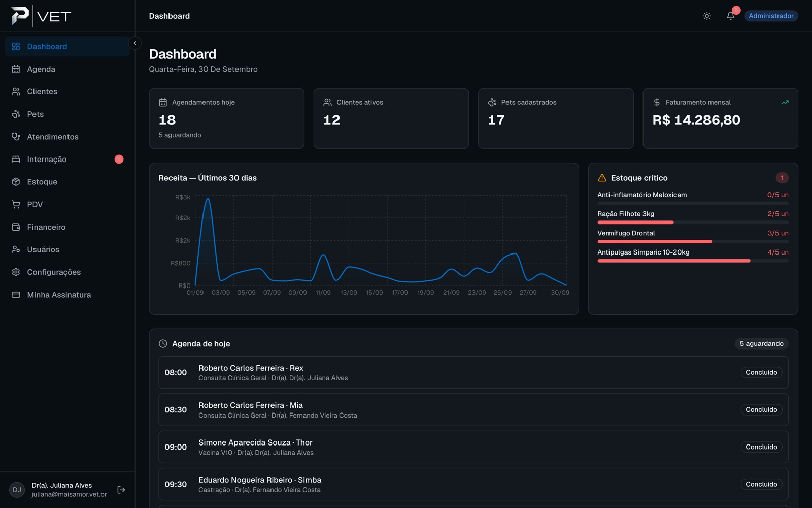
Task: Click Concluído status for 09:30 Simba appointment
Action: [761, 484]
